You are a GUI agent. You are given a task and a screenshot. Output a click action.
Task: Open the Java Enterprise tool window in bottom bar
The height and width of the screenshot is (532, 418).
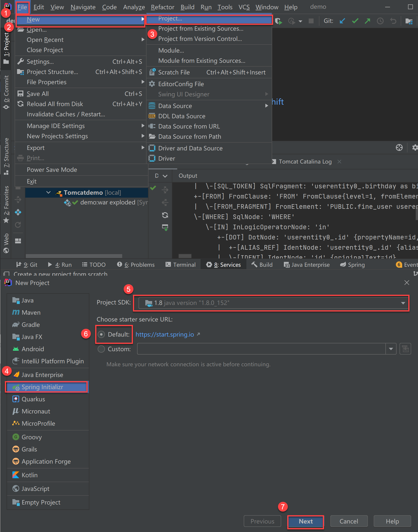click(307, 265)
